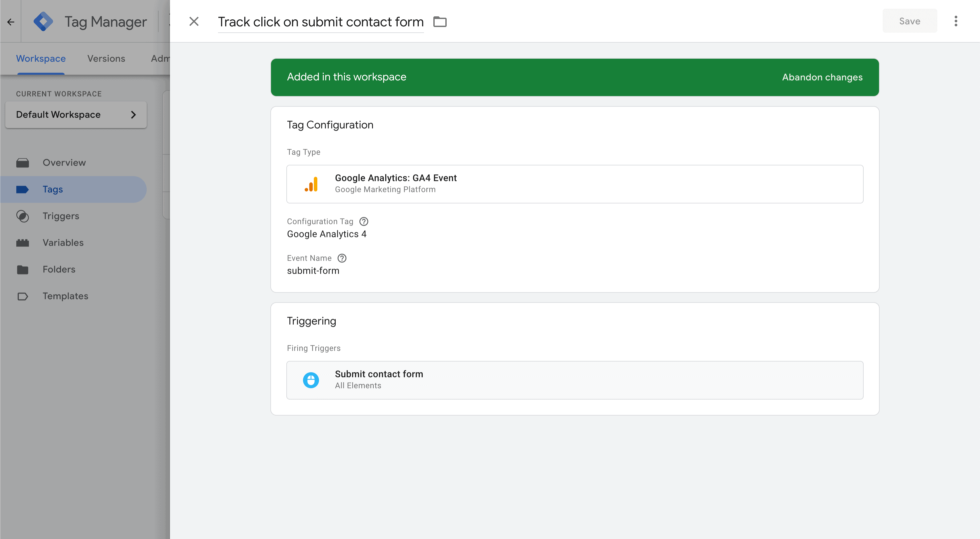The image size is (980, 539).
Task: Open the three-dot more actions menu
Action: click(956, 21)
